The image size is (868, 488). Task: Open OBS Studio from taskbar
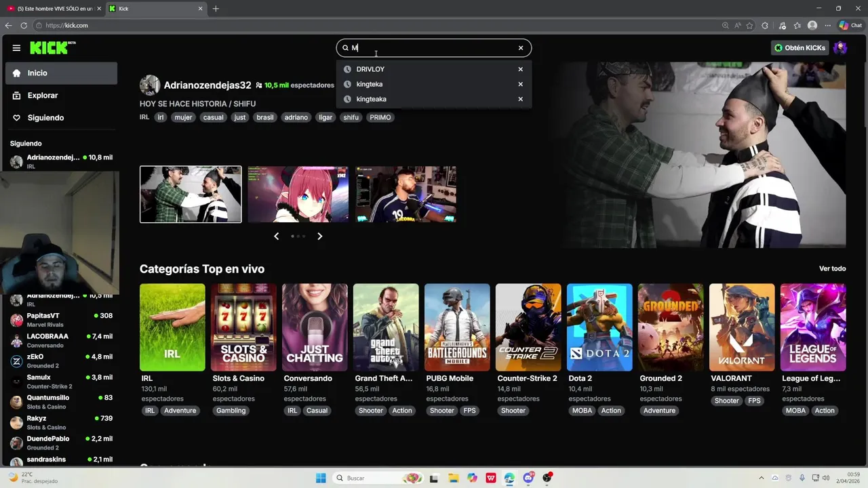click(x=547, y=478)
